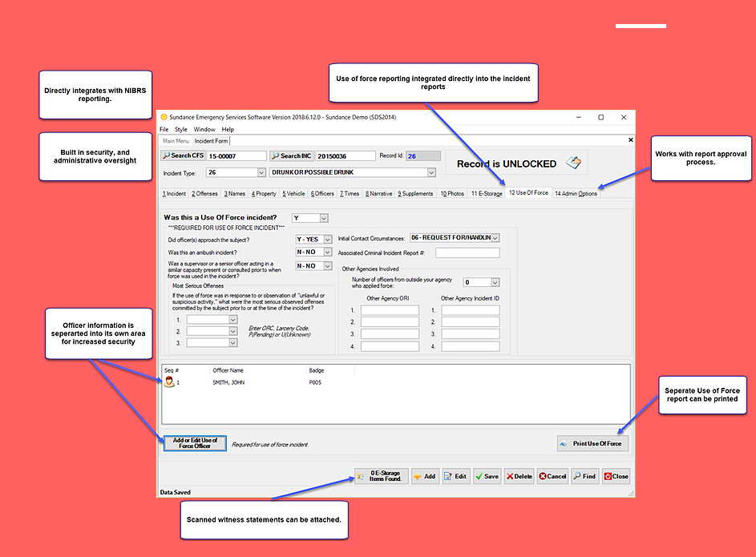Open Most Serious Offenses dropdown 1
The image size is (756, 557).
232,320
